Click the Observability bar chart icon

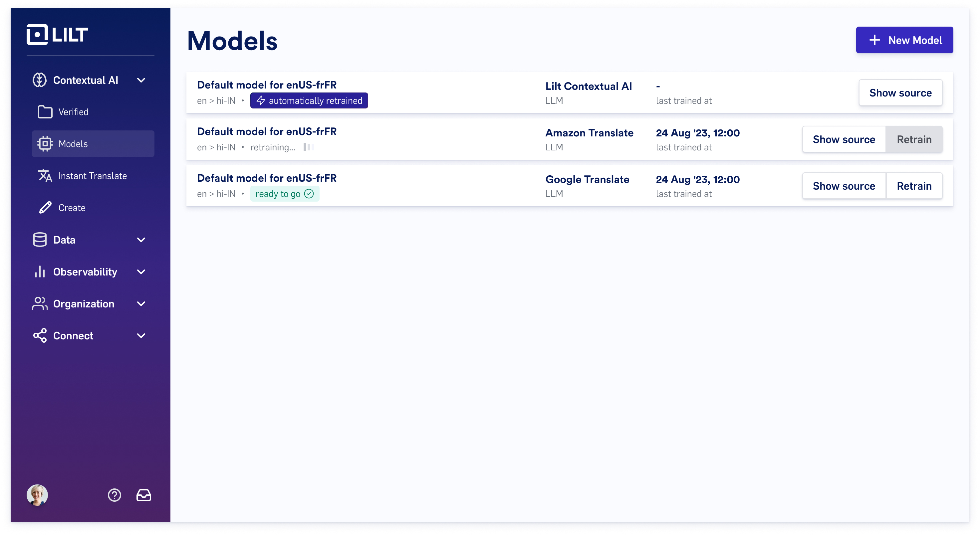(x=40, y=271)
